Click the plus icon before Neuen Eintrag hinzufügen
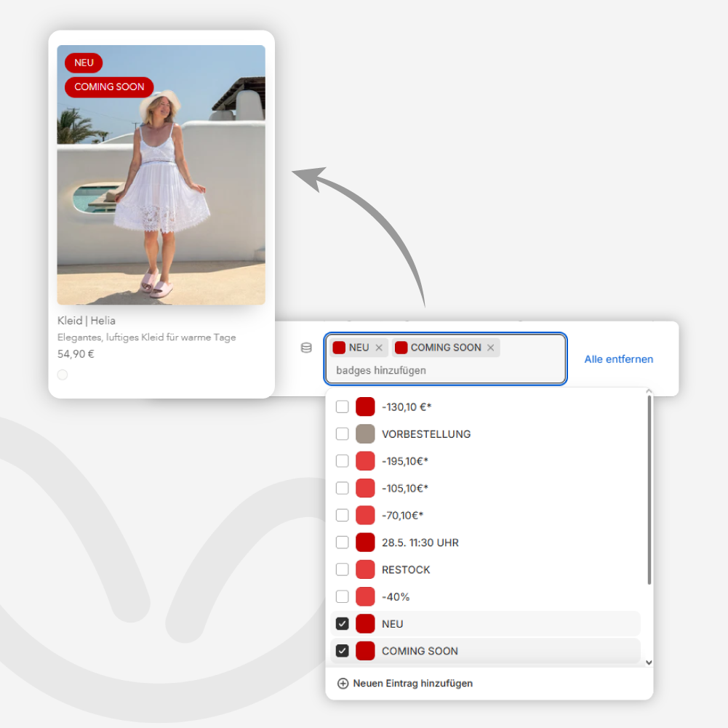This screenshot has width=728, height=728. (x=343, y=684)
